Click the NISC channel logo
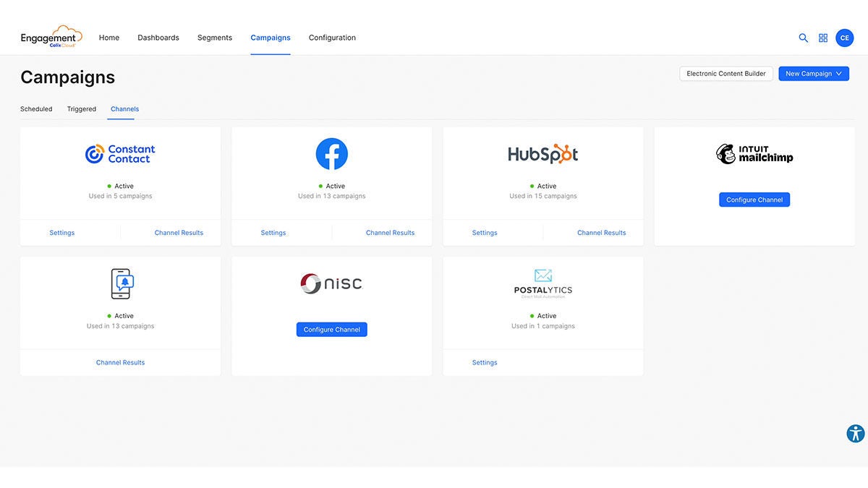 click(x=331, y=283)
